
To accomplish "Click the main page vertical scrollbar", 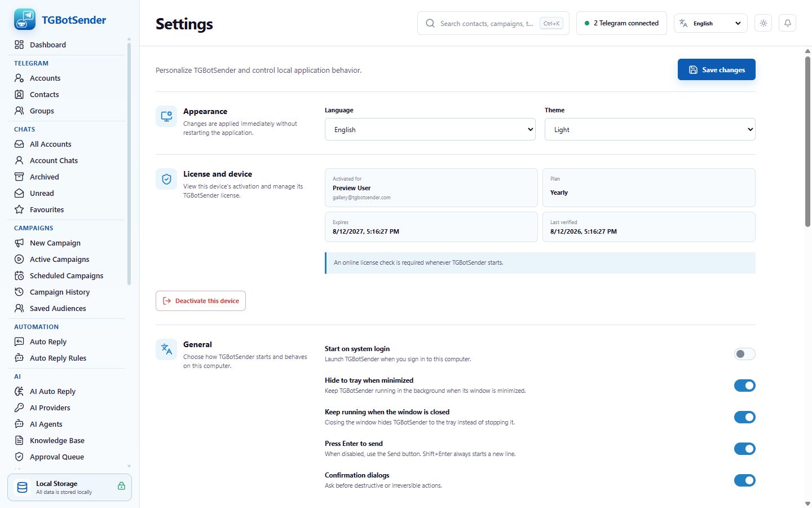I will point(808,141).
